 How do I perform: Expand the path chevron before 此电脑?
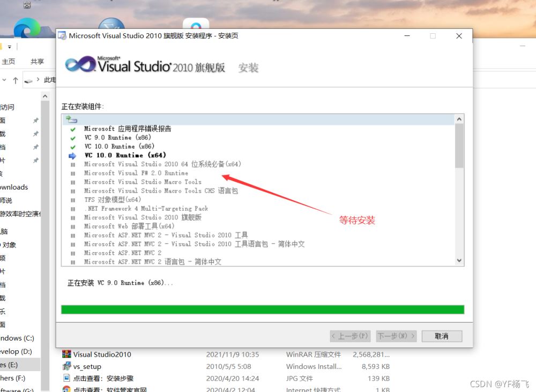pyautogui.click(x=38, y=80)
